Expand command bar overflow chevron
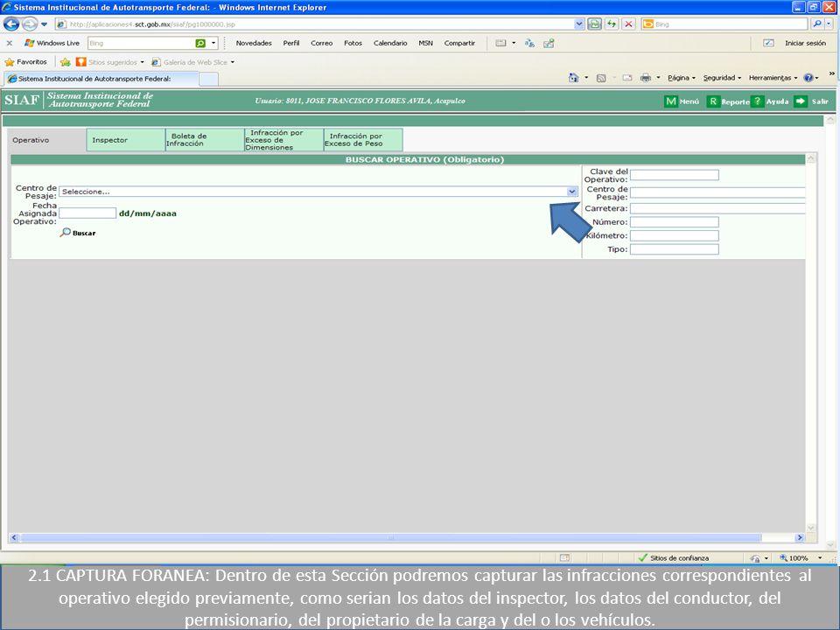 [x=831, y=73]
